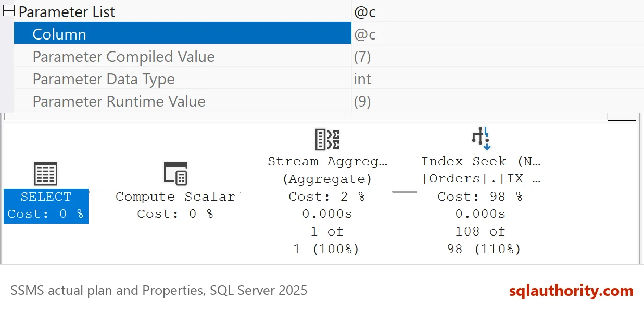This screenshot has height=314, width=644.
Task: Click the SELECT Cost: 0 % node label
Action: 46,206
